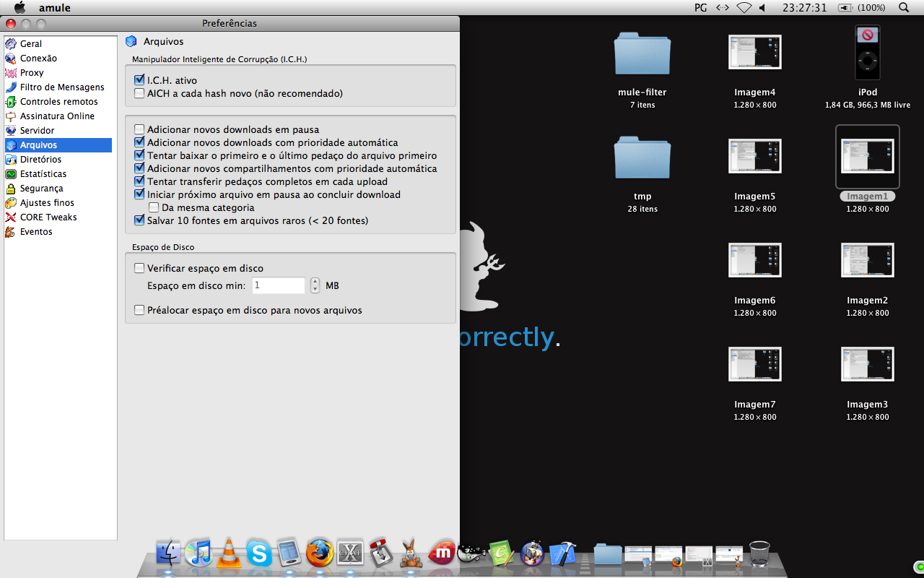Check Verificar espaço em disco
The height and width of the screenshot is (578, 924).
(140, 268)
